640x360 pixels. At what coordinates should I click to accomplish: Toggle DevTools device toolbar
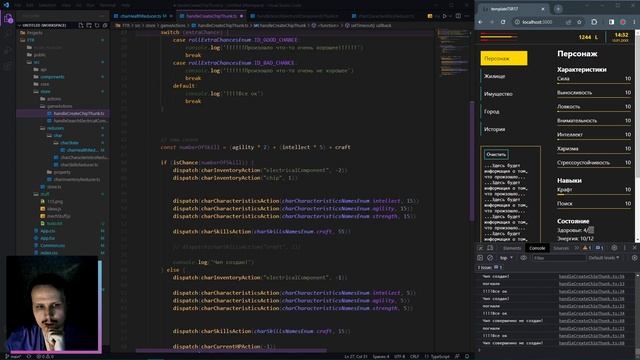(x=490, y=248)
